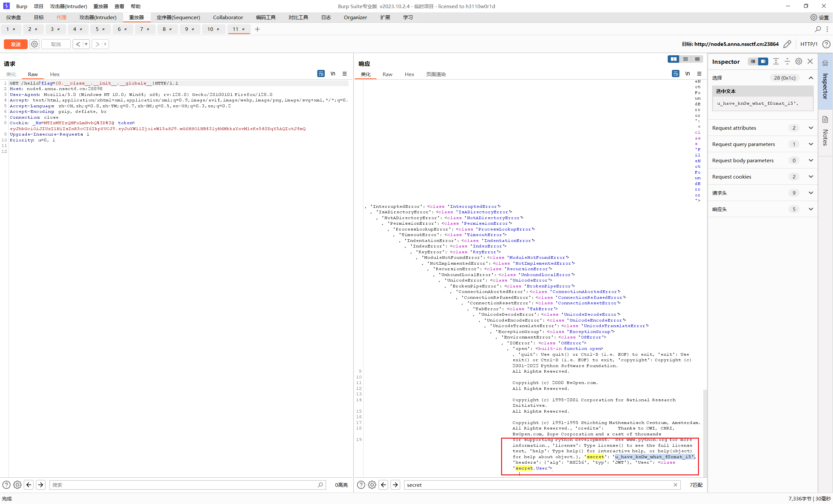Jump to previous response 'secret' match
The width and height of the screenshot is (833, 504).
coord(384,485)
